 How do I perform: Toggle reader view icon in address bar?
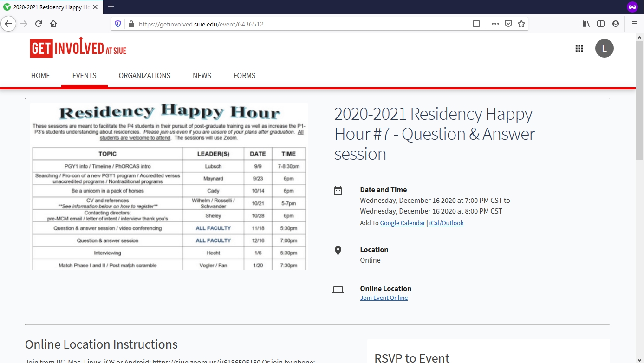tap(476, 24)
